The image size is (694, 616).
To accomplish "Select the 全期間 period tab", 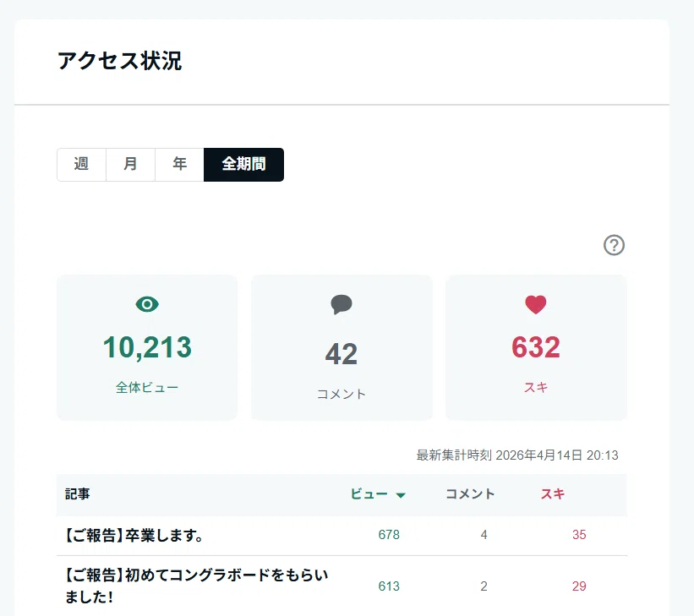I will [x=244, y=165].
